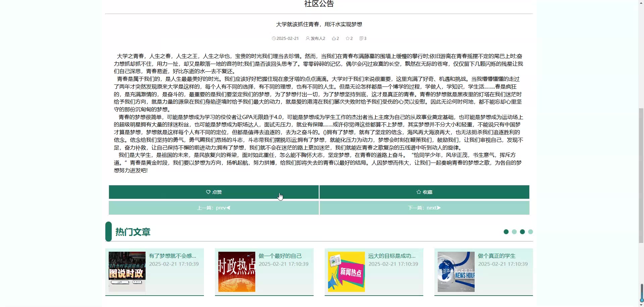Click the timestamp under 远大的目标是成功...
Image resolution: width=644 pixels, height=307 pixels.
pyautogui.click(x=393, y=264)
